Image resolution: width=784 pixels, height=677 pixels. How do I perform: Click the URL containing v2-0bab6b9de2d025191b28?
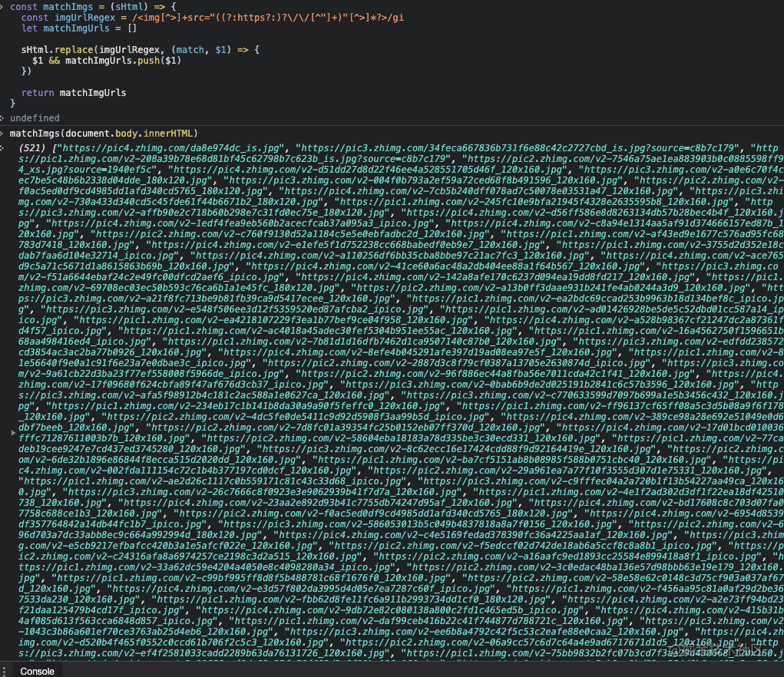tap(540, 385)
